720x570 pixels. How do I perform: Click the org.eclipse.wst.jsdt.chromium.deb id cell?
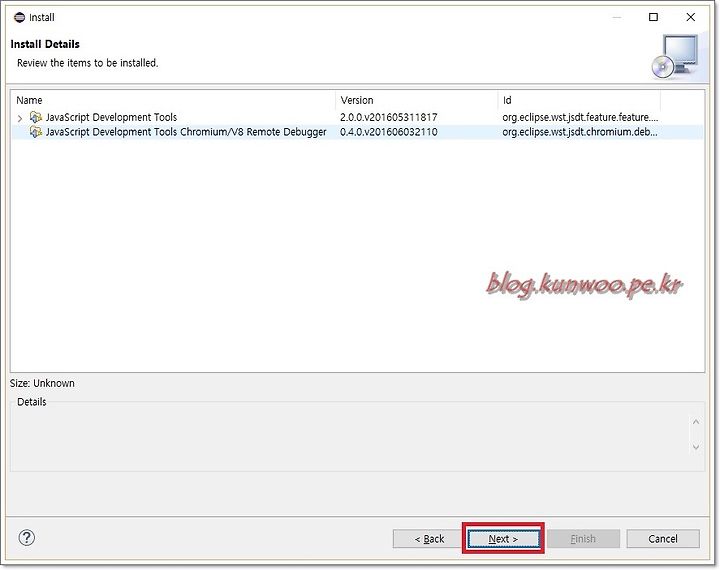(580, 132)
